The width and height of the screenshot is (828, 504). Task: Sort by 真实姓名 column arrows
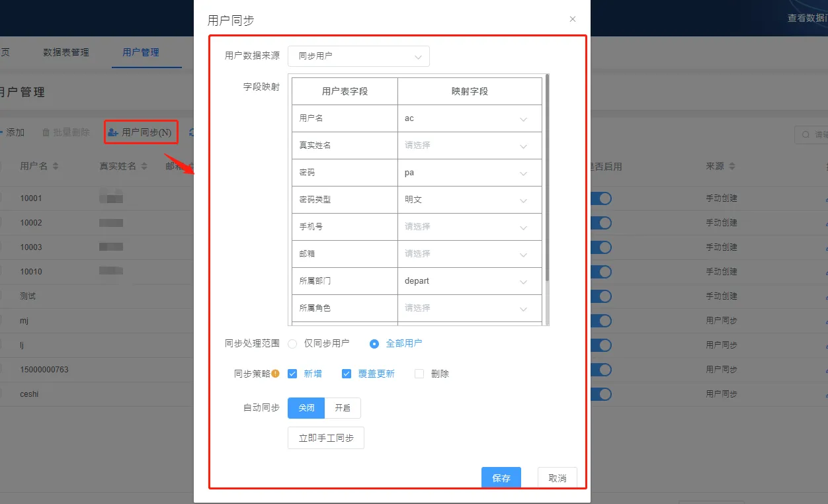pos(143,167)
